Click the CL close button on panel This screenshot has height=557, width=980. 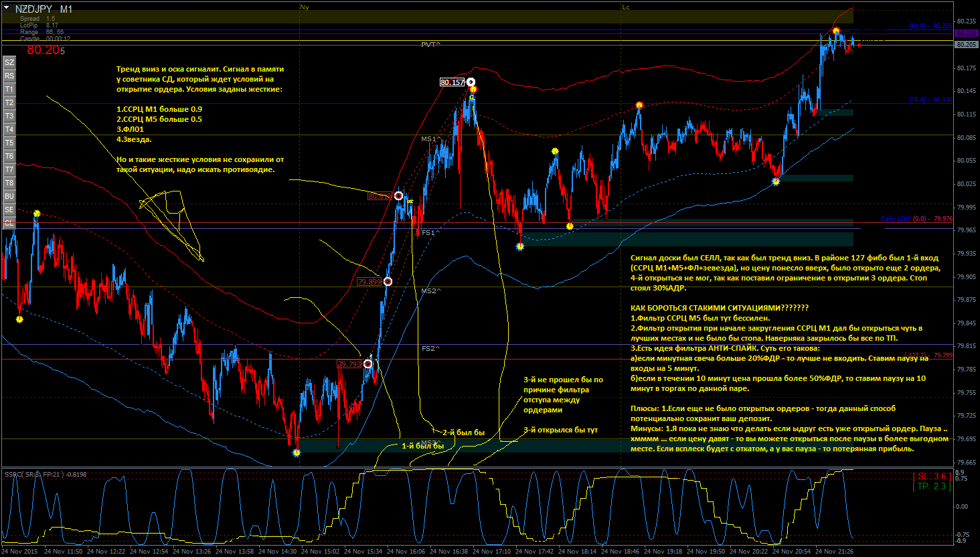[9, 223]
